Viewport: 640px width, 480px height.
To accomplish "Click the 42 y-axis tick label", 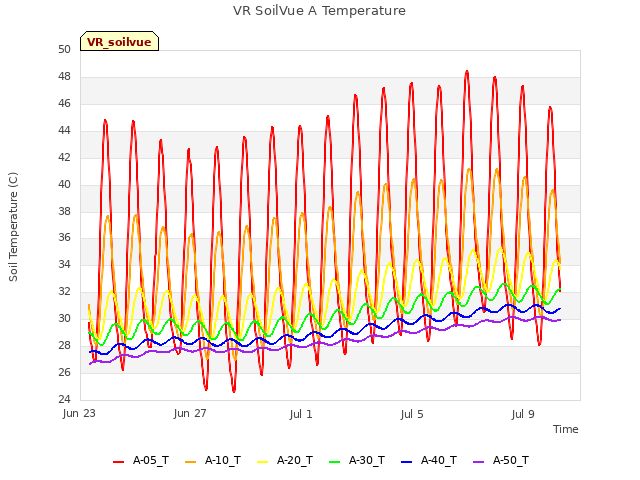I will [64, 157].
